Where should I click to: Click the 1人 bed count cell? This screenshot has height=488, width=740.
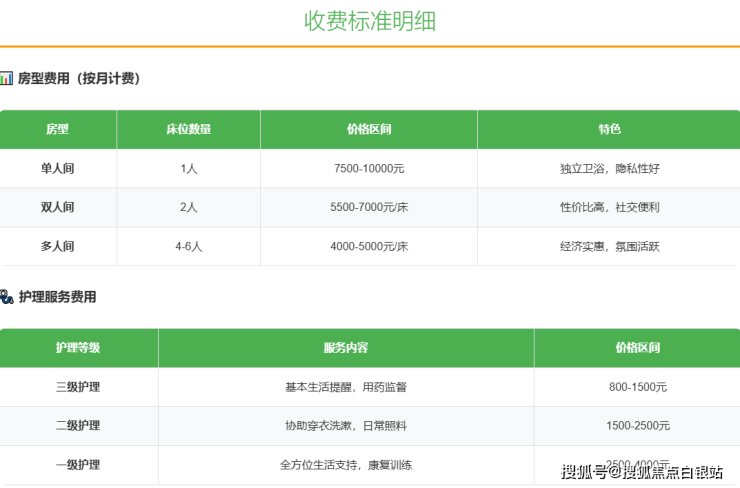189,168
